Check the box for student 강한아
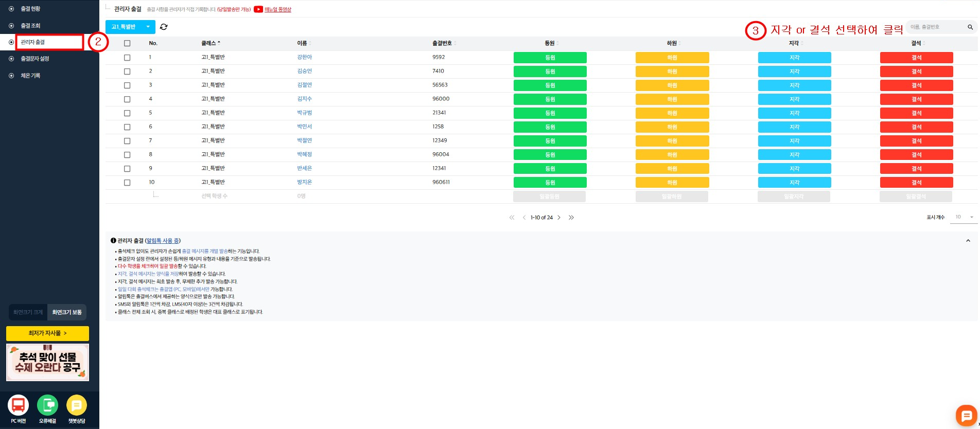 coord(127,58)
